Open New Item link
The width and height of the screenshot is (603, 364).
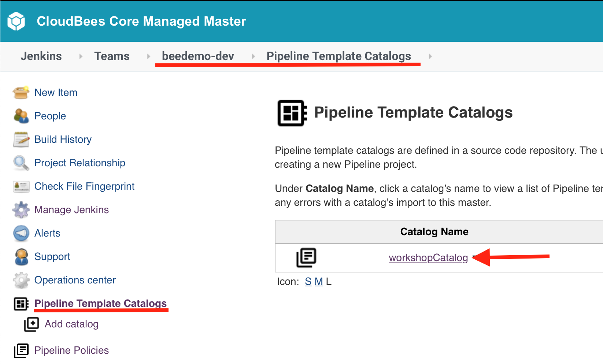click(x=56, y=93)
